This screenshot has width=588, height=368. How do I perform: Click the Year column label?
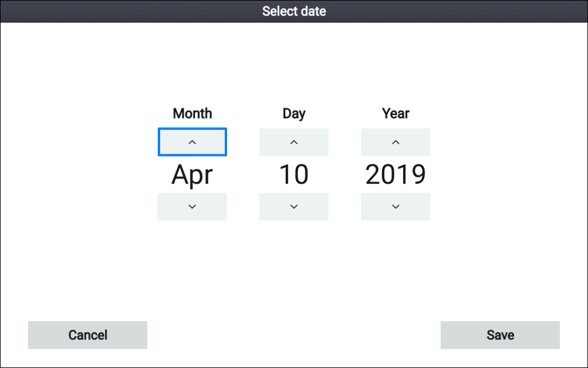(396, 113)
